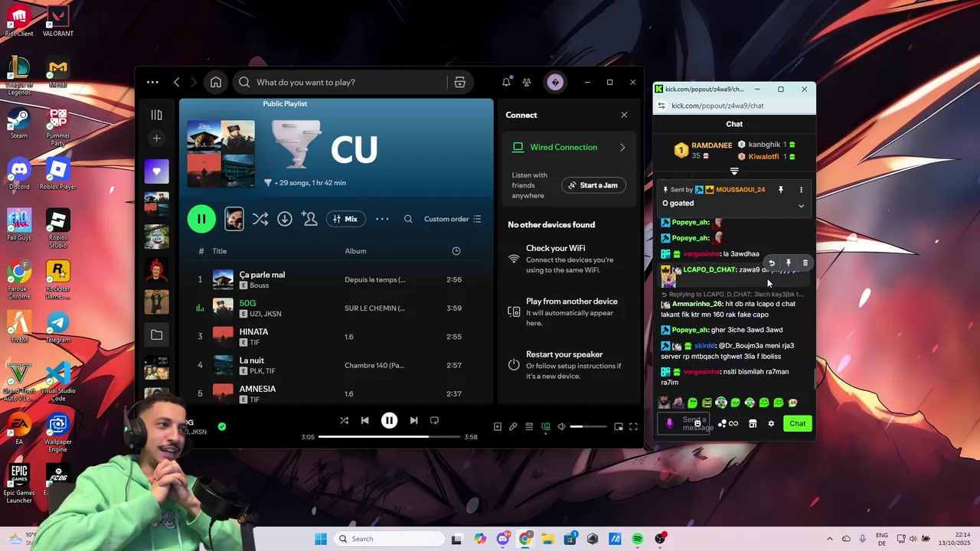This screenshot has width=980, height=551.
Task: Toggle the Mix button on playlist
Action: tap(345, 219)
